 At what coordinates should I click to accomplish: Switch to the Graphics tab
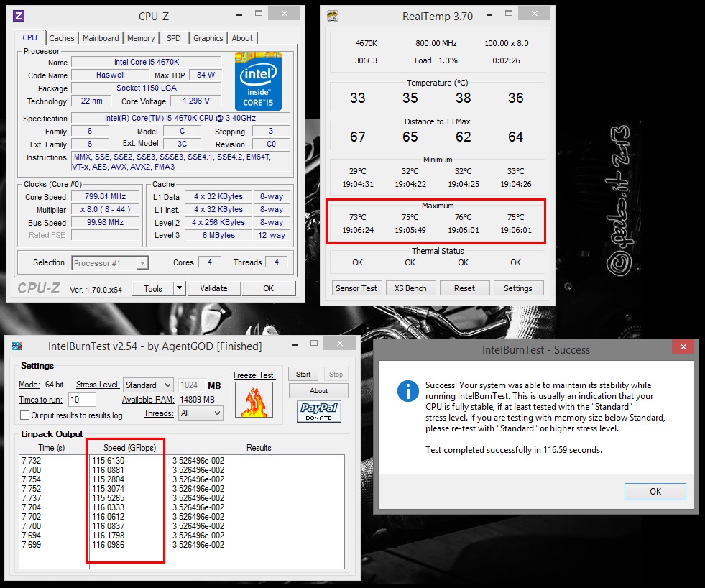pos(208,38)
